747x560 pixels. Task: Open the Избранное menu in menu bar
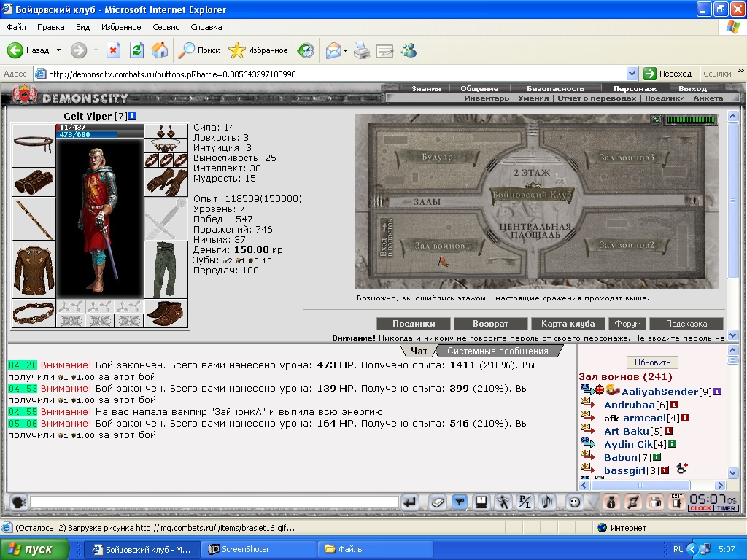tap(121, 27)
